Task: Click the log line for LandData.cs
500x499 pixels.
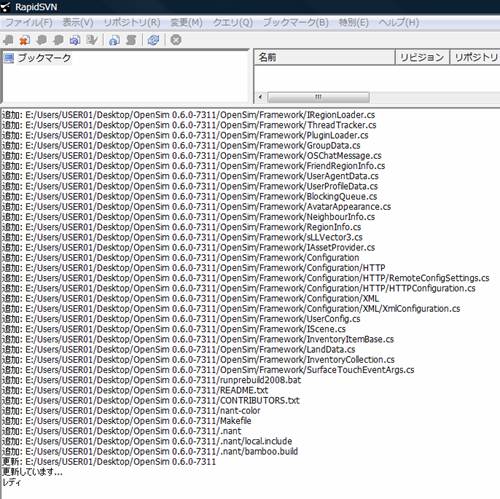Action: click(179, 349)
